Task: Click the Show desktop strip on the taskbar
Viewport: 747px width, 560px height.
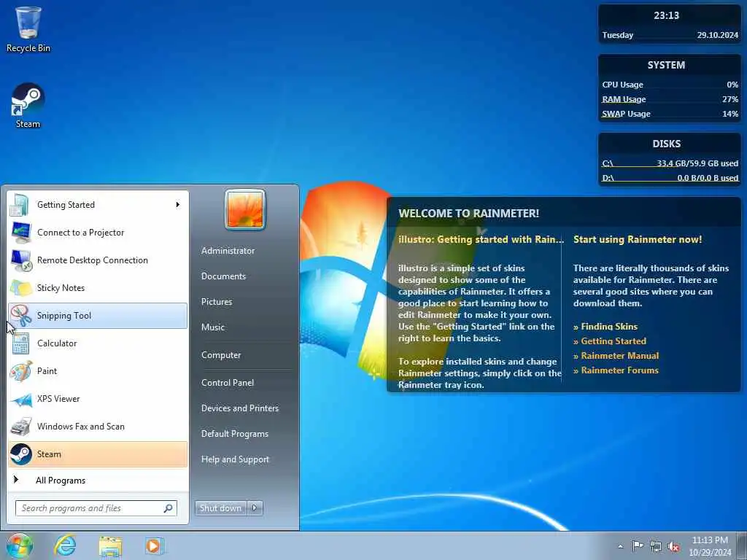Action: (x=743, y=546)
